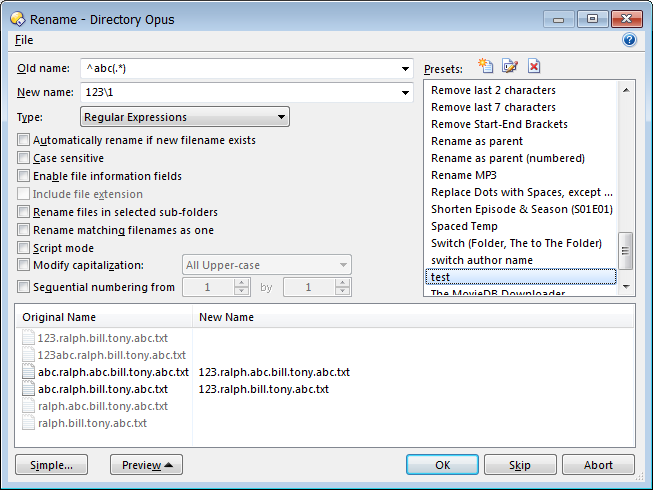Select the test preset
The width and height of the screenshot is (653, 490).
(521, 277)
